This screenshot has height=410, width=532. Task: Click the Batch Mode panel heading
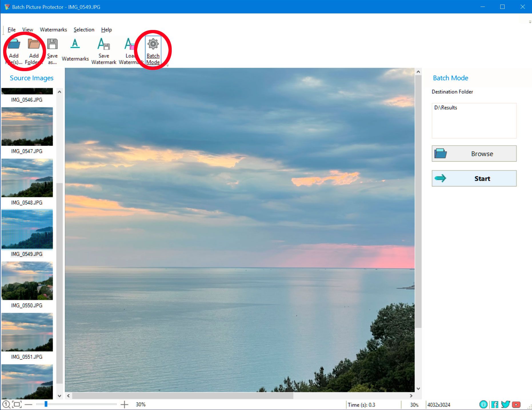[451, 78]
